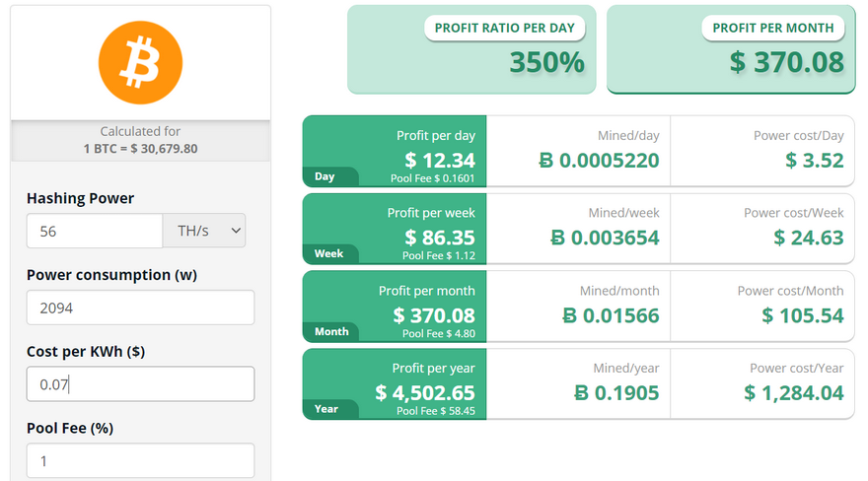Click the Week label tag
The height and width of the screenshot is (481, 868).
(x=328, y=254)
